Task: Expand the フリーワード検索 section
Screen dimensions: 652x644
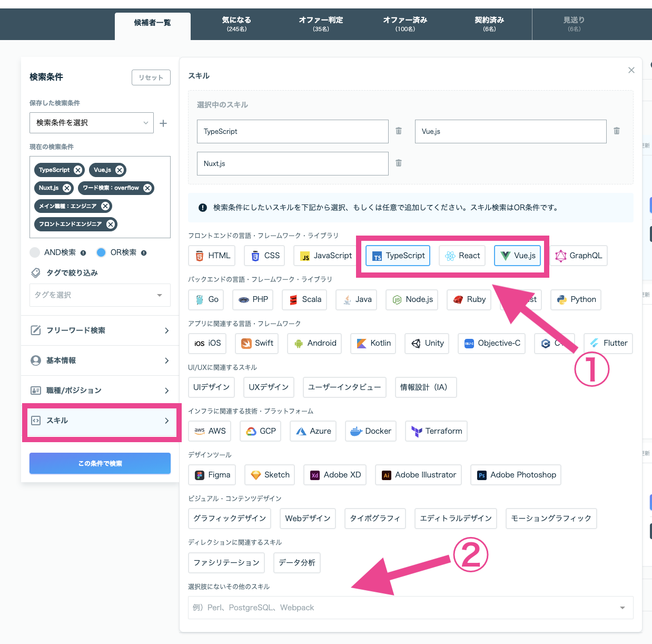Action: [x=100, y=330]
